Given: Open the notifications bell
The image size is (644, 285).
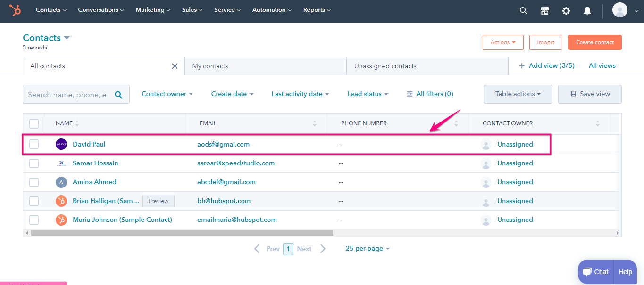Looking at the screenshot, I should (587, 10).
